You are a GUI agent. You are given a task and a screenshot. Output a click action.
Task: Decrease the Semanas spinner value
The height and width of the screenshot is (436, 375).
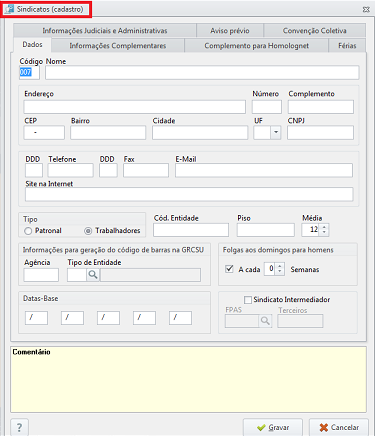click(280, 271)
